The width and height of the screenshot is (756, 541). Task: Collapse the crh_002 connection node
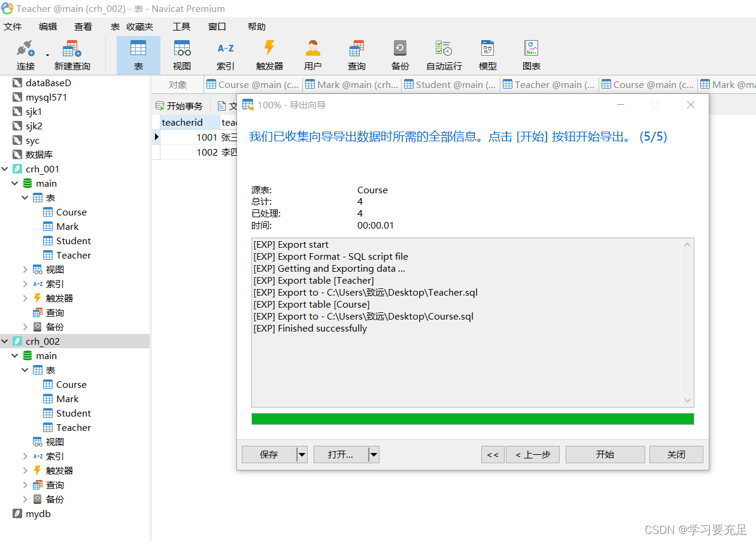5,341
